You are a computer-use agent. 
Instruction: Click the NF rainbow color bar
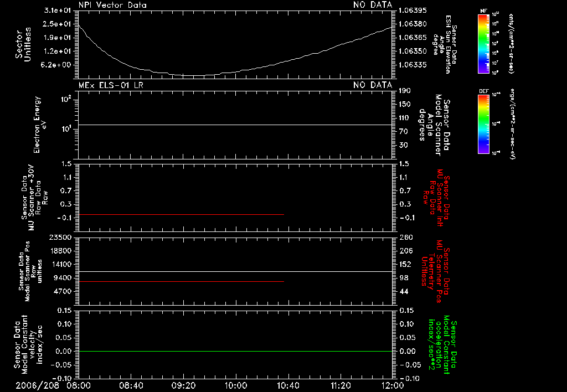484,43
